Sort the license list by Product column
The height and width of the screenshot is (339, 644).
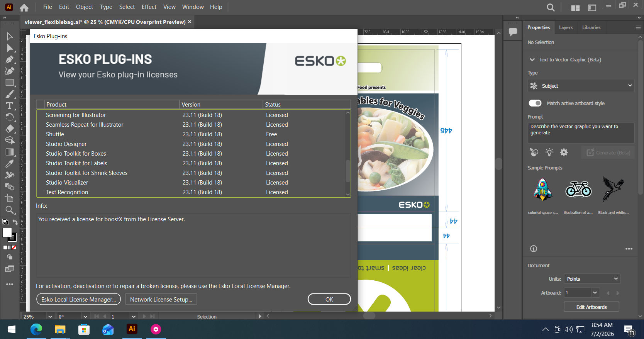(112, 105)
